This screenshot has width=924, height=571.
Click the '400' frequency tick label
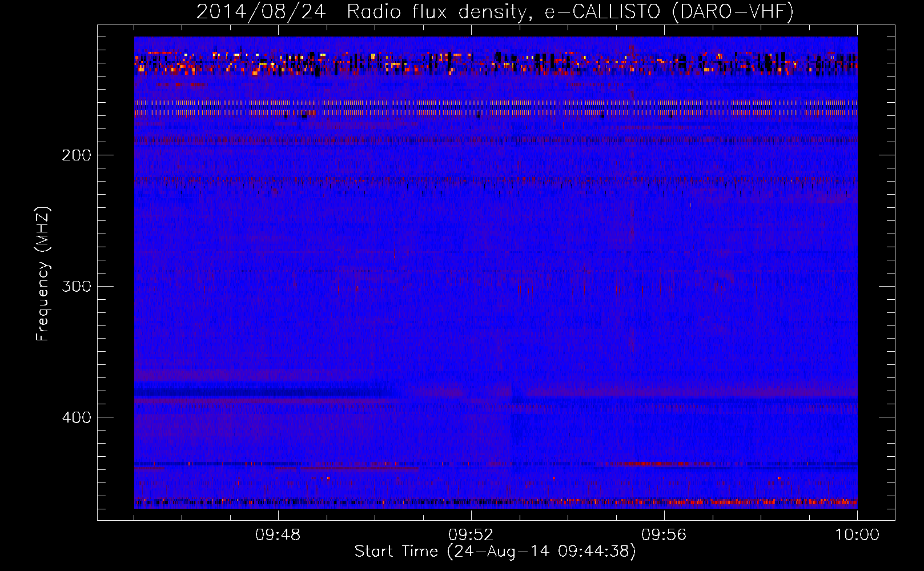pos(77,417)
